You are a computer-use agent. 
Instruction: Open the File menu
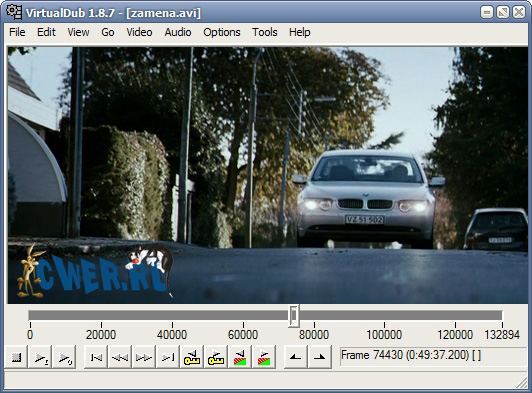tap(17, 32)
